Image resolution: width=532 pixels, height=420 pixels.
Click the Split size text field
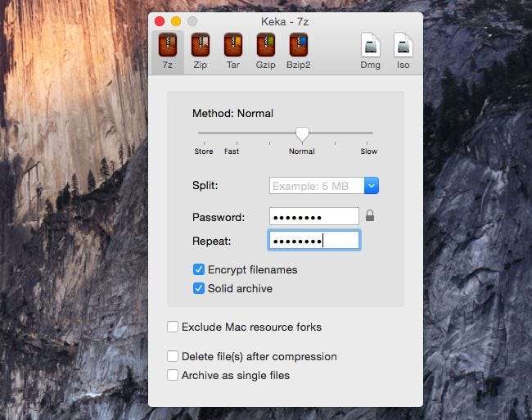[x=316, y=186]
